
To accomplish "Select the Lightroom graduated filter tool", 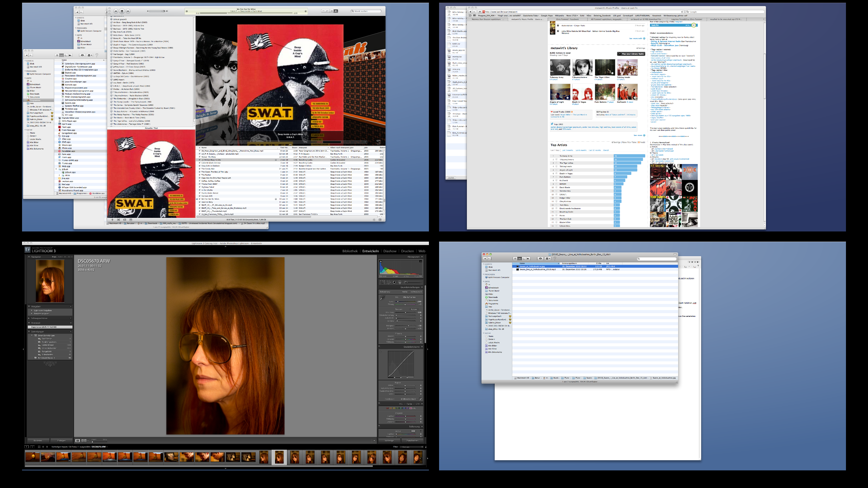I will point(400,282).
